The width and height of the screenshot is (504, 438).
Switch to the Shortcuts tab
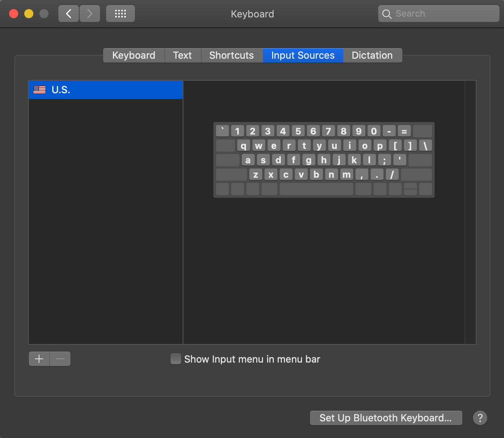pos(232,55)
